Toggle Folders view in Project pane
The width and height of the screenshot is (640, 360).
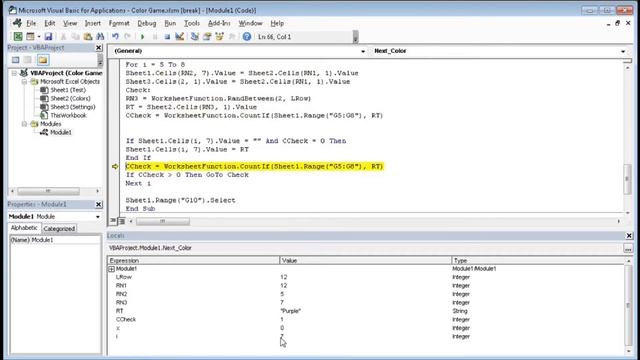point(43,60)
